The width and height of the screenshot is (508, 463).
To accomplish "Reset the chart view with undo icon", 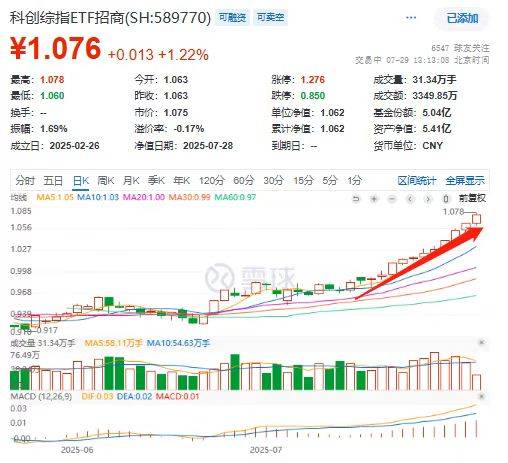I will pos(356,199).
